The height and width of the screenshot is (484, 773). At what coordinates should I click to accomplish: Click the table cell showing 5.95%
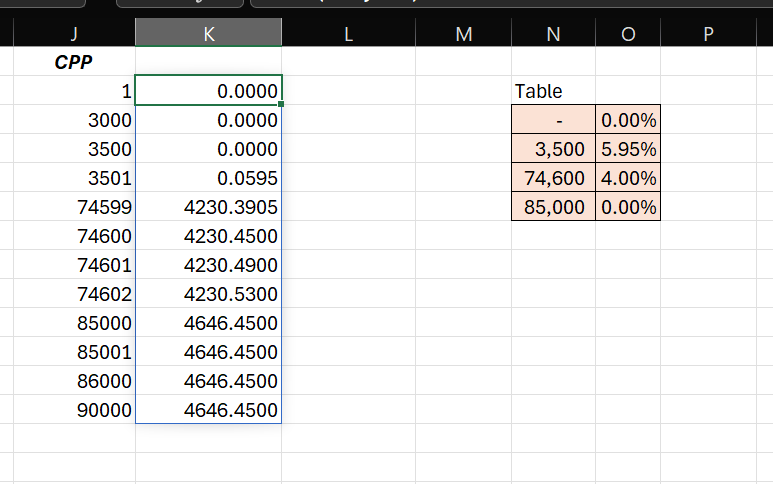pos(628,149)
